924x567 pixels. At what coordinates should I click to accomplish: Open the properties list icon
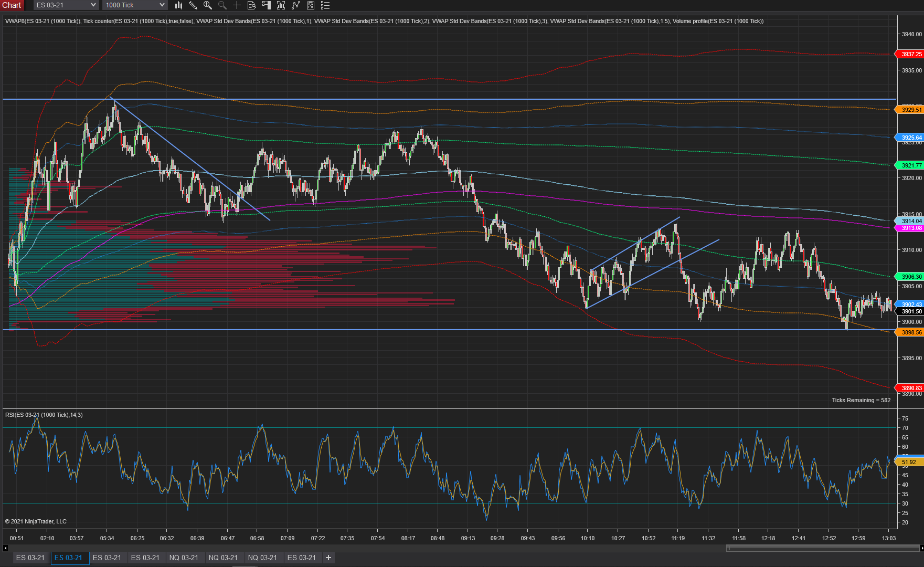pos(325,5)
